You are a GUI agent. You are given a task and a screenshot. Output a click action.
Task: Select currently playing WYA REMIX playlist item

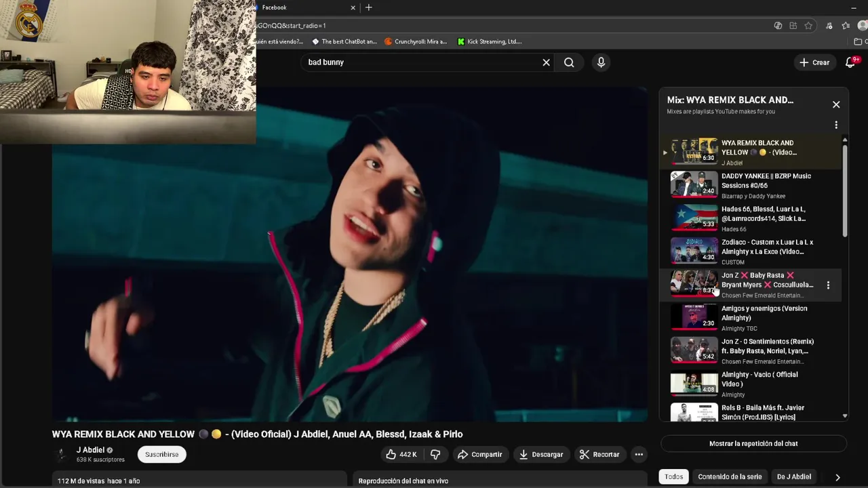click(x=752, y=152)
